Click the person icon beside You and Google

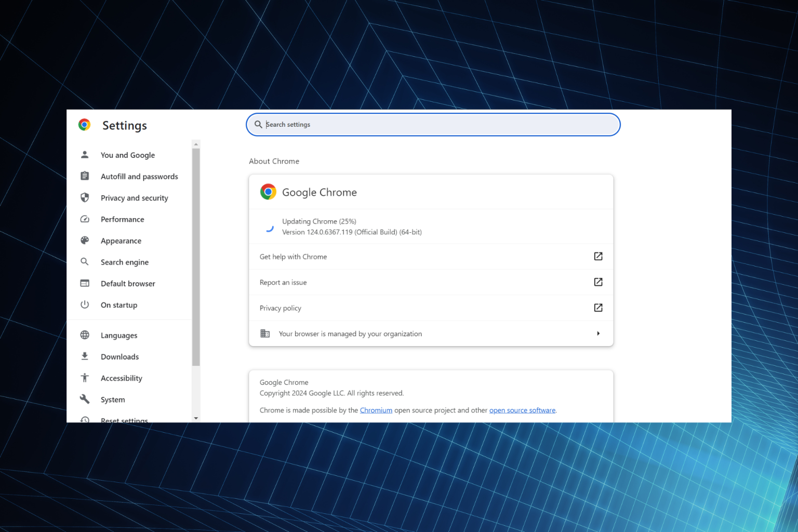coord(85,155)
